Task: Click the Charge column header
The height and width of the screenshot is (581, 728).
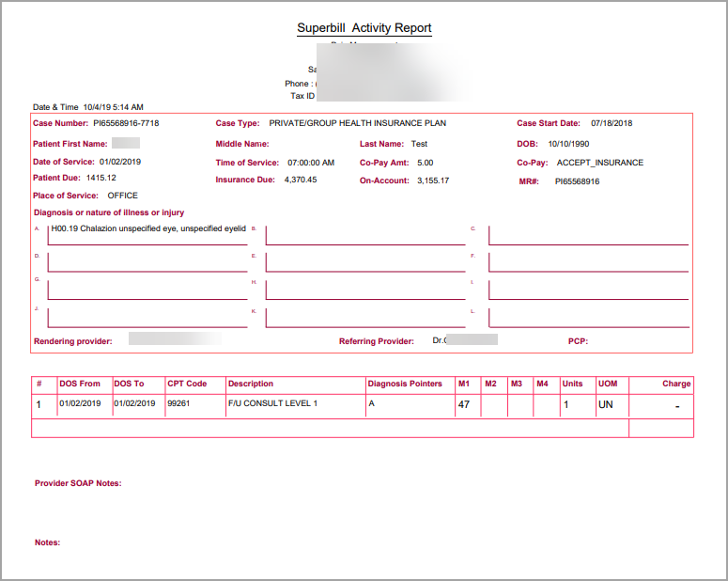Action: [676, 384]
